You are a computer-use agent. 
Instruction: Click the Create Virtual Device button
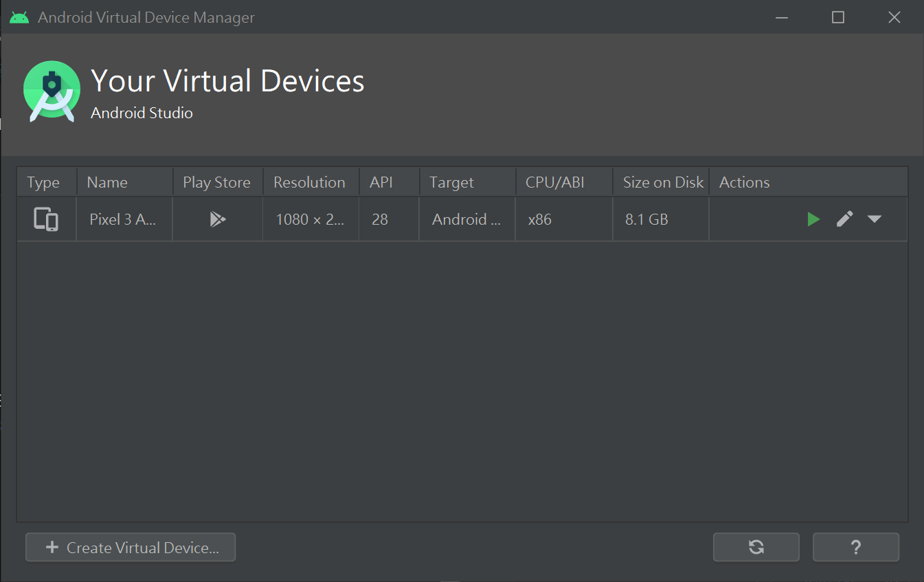(131, 548)
